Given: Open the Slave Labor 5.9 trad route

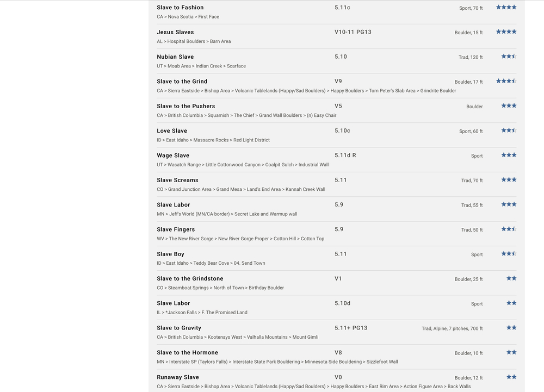Looking at the screenshot, I should (173, 205).
